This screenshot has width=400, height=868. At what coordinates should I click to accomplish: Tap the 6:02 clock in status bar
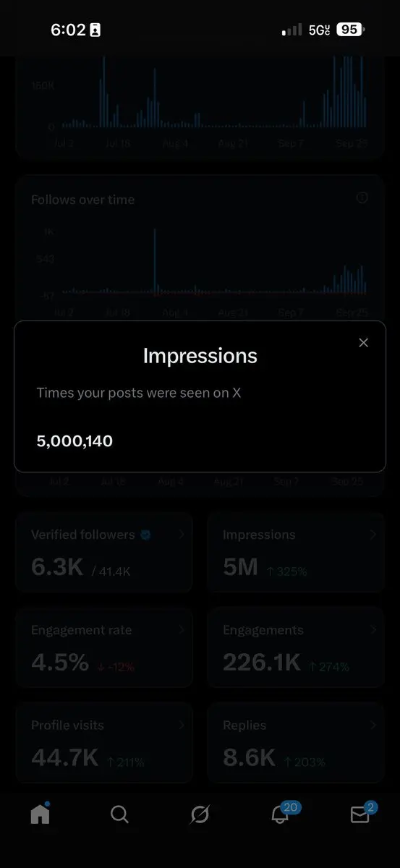click(67, 30)
